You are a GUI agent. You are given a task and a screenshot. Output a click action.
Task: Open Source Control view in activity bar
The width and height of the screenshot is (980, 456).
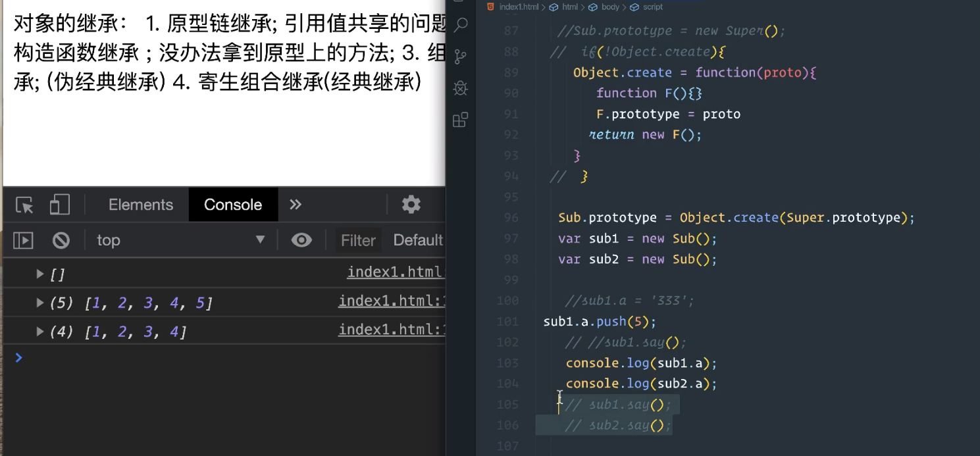[461, 56]
